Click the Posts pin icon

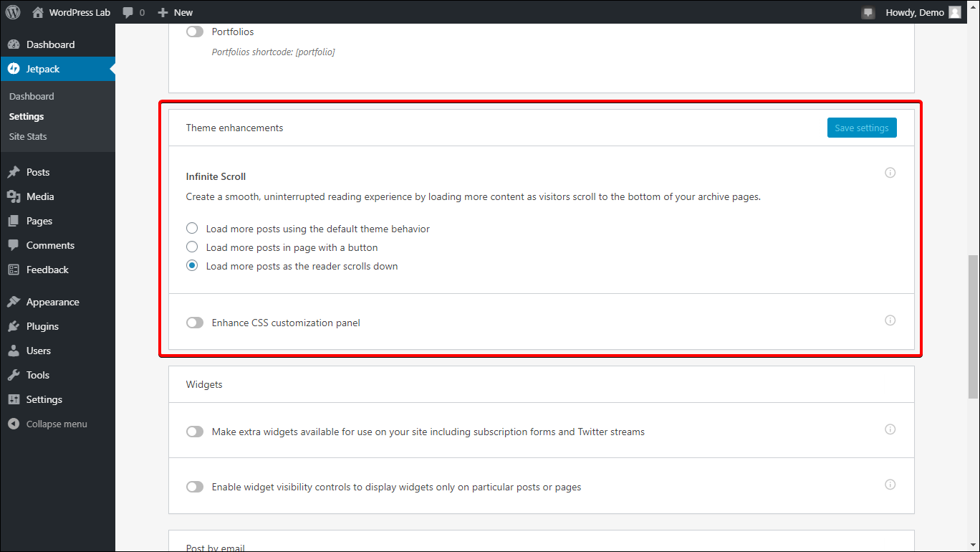click(x=14, y=172)
